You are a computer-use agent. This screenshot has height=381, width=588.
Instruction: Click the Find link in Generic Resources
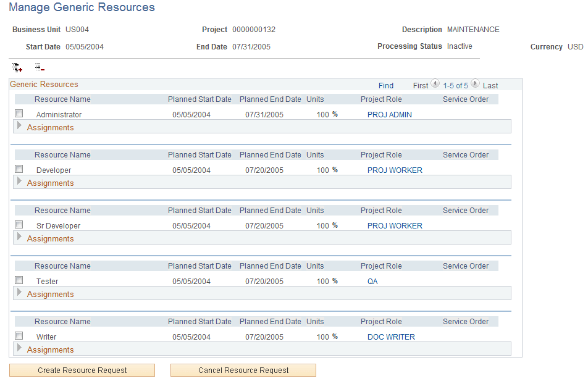click(385, 85)
